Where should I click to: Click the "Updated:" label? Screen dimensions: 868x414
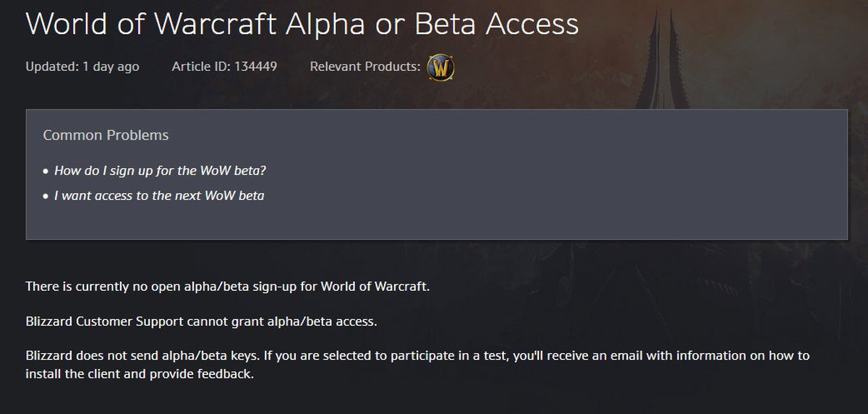pyautogui.click(x=51, y=67)
